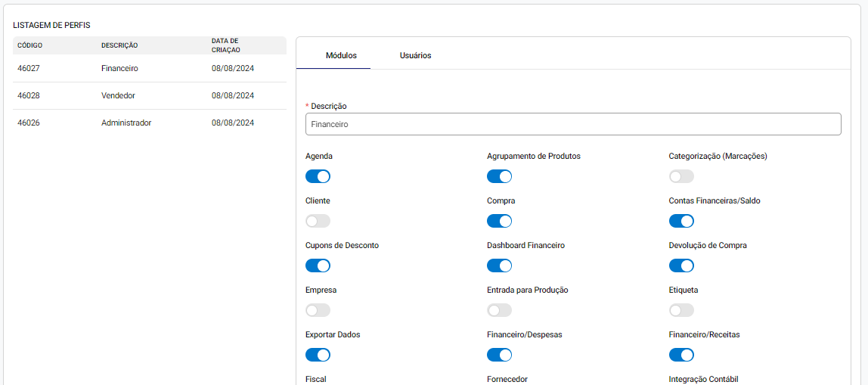Enable Entrada para Produção toggle

tap(499, 310)
